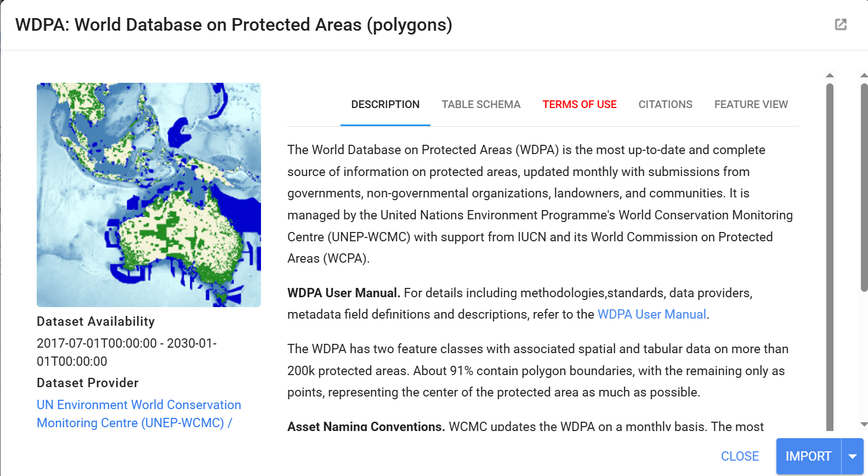This screenshot has height=476, width=868.
Task: Open dataset page in new tab icon
Action: 841,24
